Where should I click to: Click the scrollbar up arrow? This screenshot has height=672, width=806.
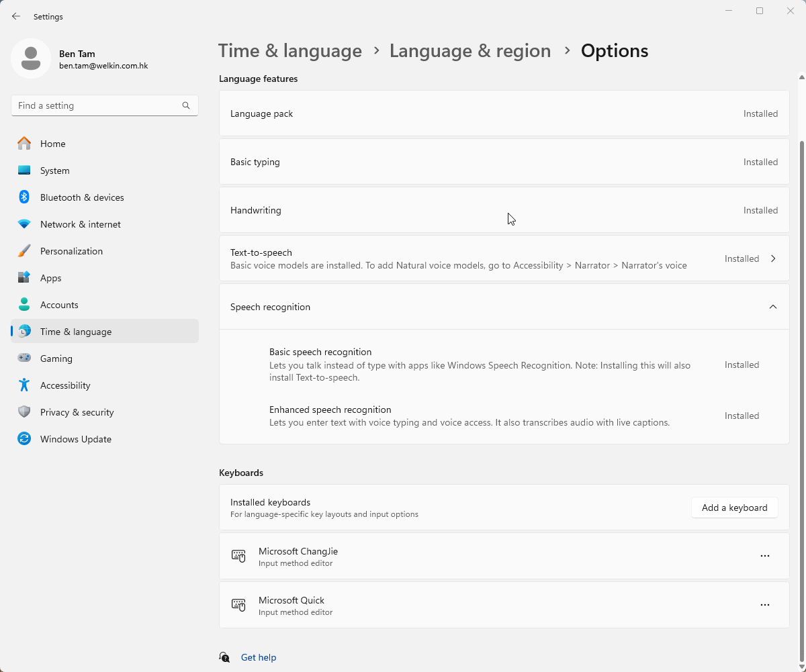[801, 77]
